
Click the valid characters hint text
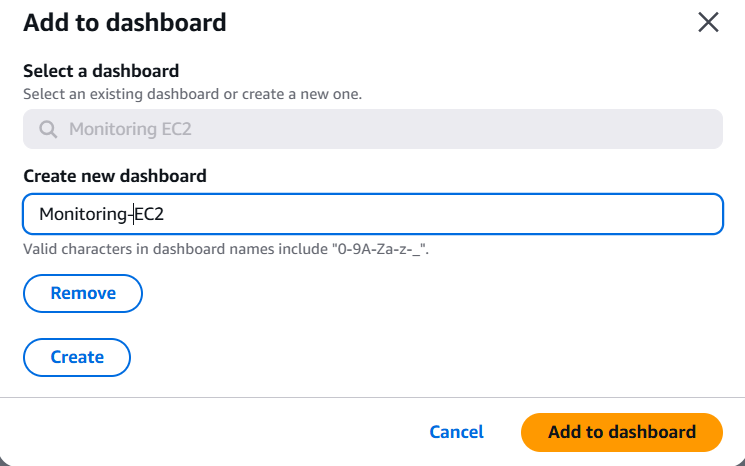(232, 248)
